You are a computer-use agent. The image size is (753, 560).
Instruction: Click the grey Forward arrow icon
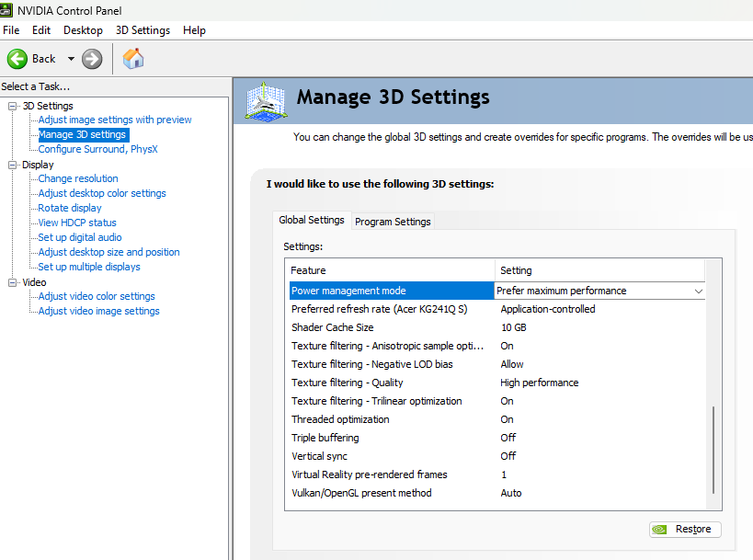92,59
